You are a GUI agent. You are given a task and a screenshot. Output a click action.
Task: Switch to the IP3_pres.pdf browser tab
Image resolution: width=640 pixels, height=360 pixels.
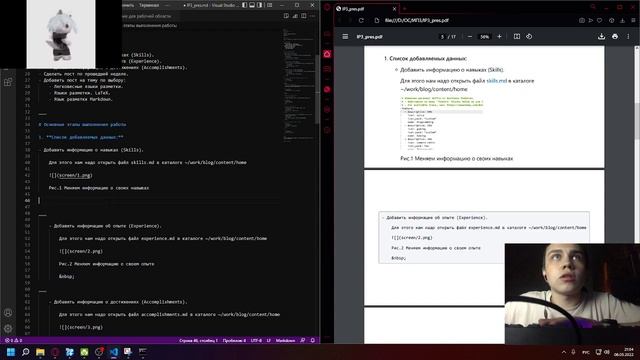pyautogui.click(x=366, y=9)
